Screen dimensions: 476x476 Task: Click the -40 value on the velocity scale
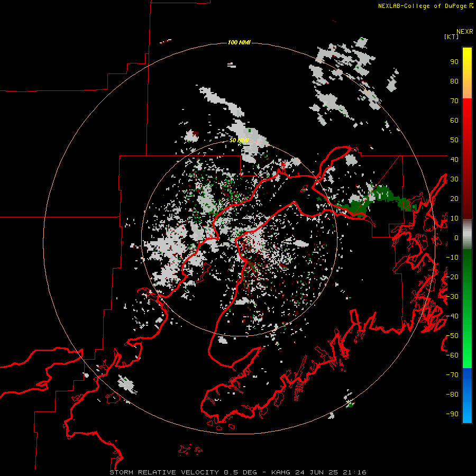click(452, 316)
